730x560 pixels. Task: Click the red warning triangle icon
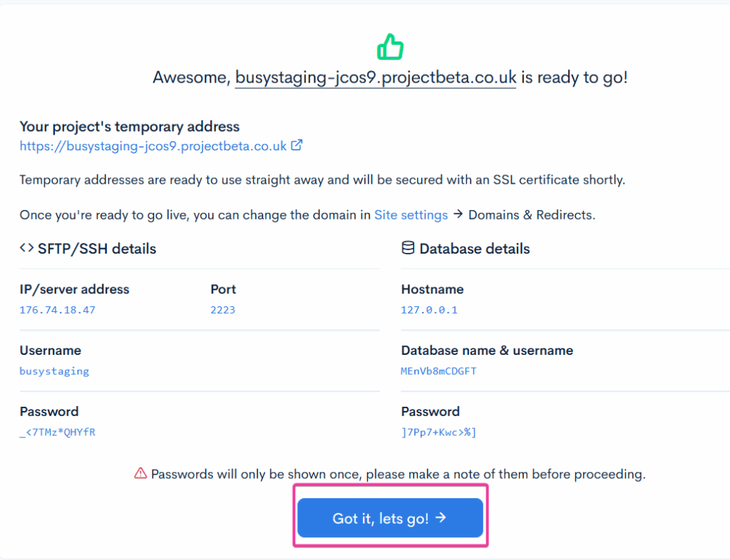(x=140, y=473)
